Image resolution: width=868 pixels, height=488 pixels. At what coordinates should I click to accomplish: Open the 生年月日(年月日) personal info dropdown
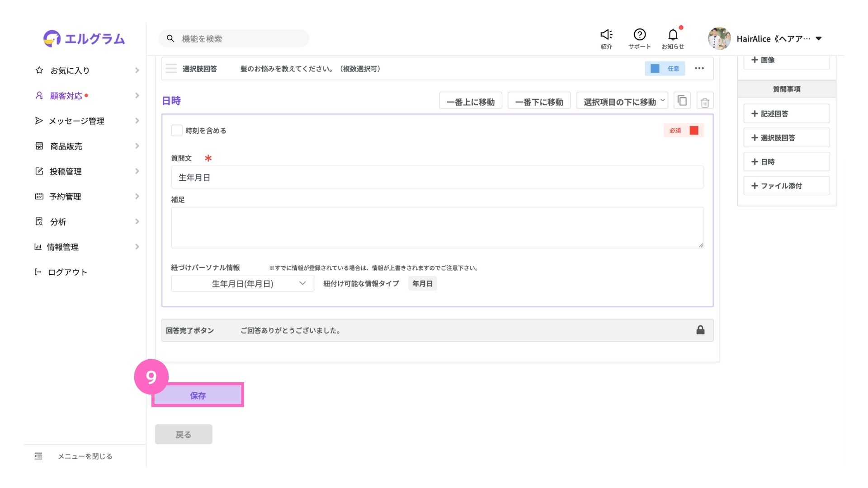[x=243, y=284]
